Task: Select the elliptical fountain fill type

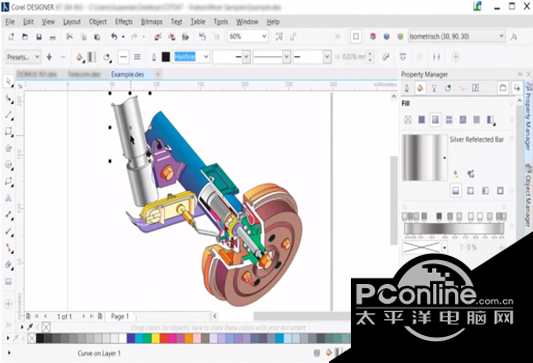Action: pos(470,190)
